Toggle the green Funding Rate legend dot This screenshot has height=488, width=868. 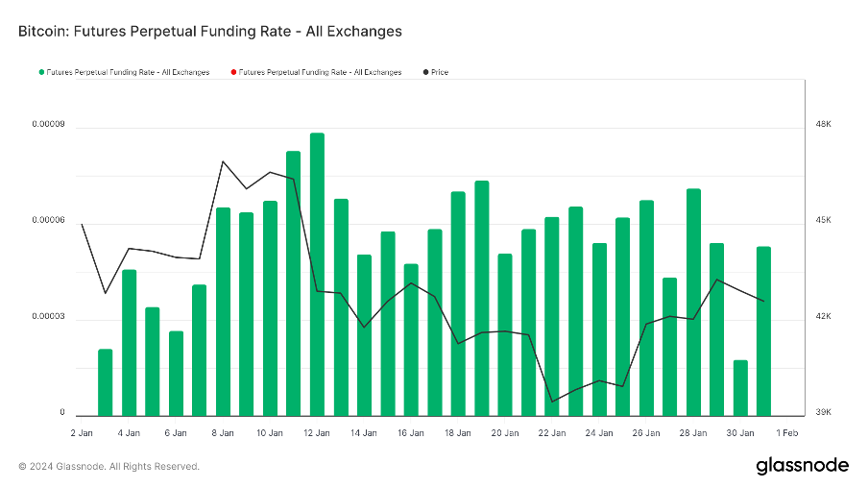41,72
